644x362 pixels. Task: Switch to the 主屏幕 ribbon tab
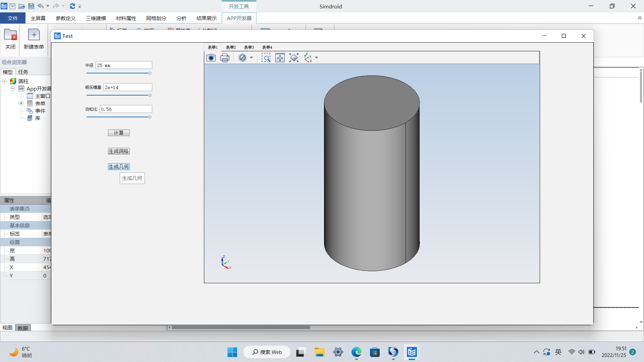coord(38,18)
